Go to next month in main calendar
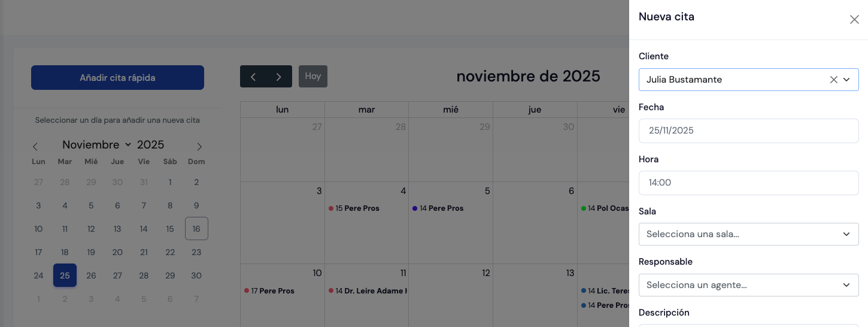This screenshot has width=868, height=327. click(279, 77)
